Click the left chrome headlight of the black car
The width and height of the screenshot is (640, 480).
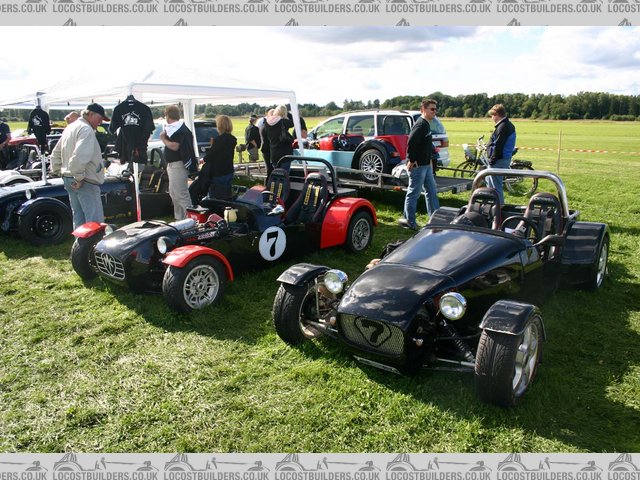point(335,281)
